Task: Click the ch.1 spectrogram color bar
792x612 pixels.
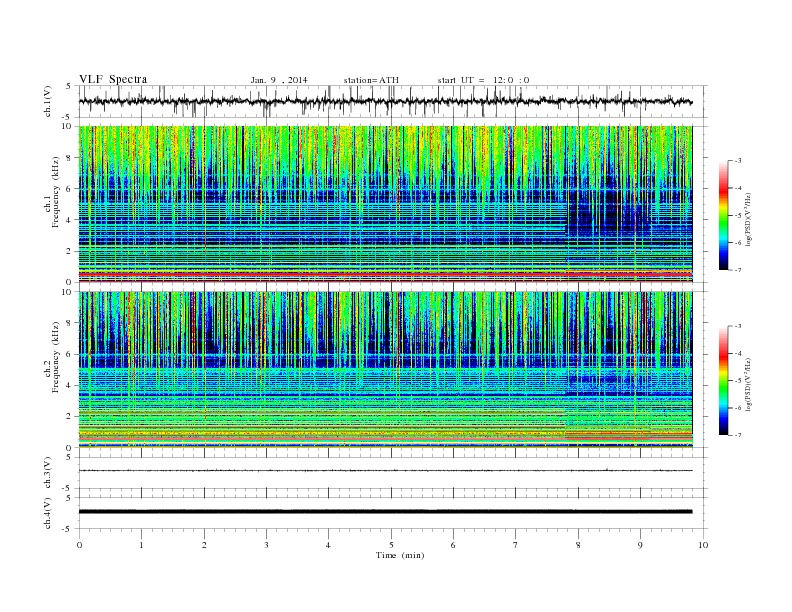Action: point(723,215)
